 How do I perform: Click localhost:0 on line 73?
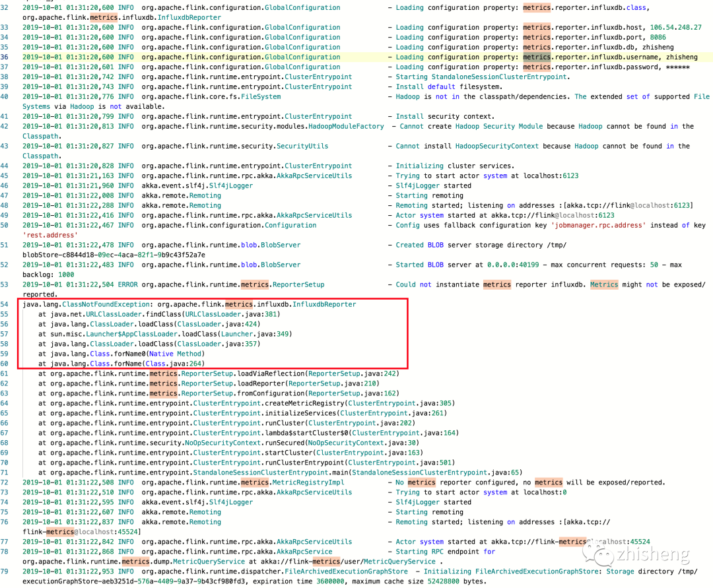545,492
